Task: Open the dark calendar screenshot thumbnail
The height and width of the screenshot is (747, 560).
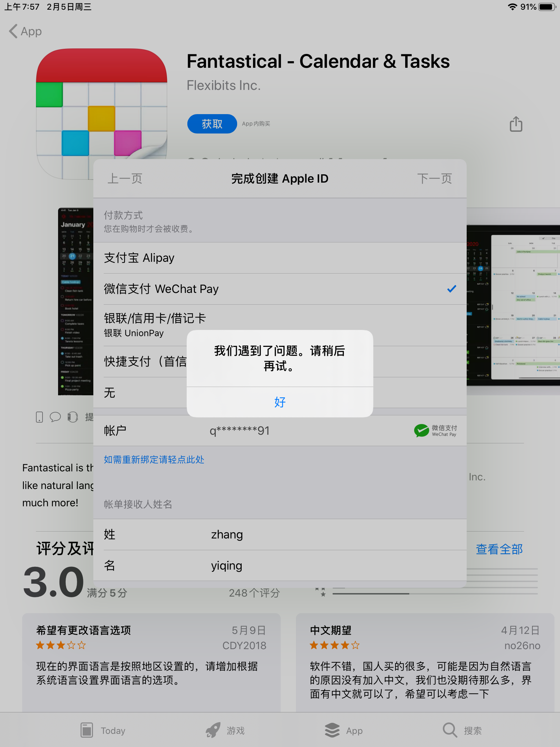Action: click(76, 301)
